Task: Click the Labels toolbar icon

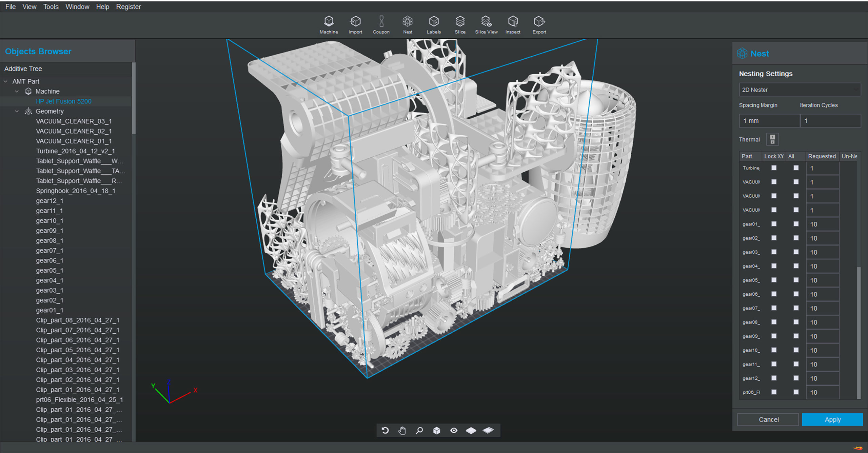Action: (434, 25)
